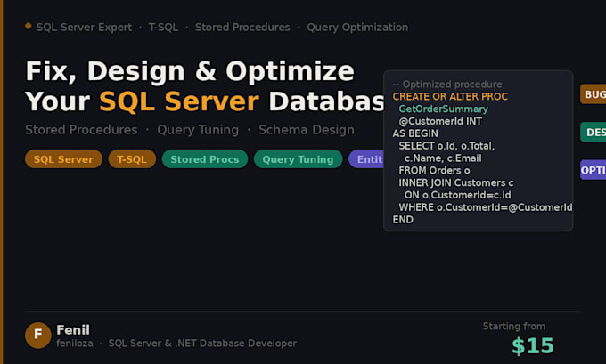Click the 'Fix, Design & Optimize' headline
This screenshot has height=364, width=606.
tap(189, 71)
